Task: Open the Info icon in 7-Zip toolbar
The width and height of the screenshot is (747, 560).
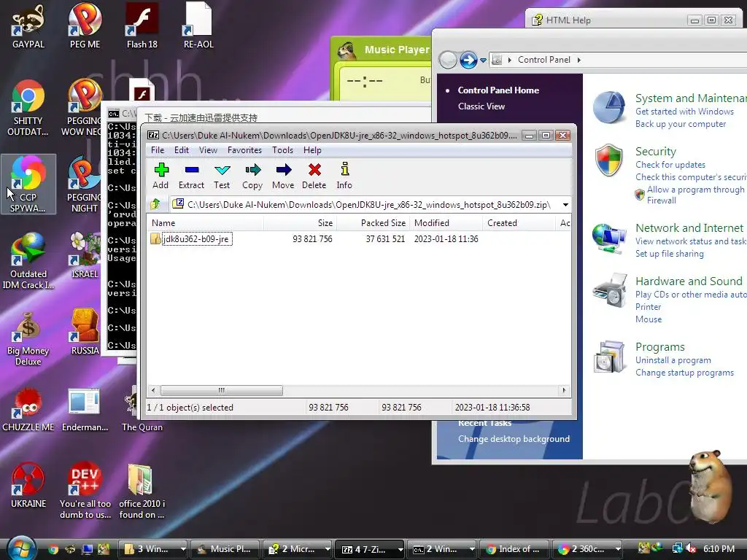Action: coord(344,176)
